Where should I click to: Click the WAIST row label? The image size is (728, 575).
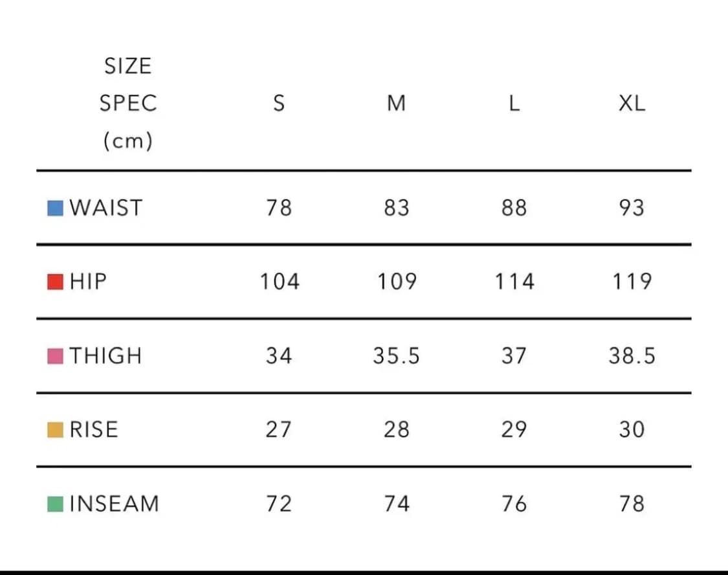105,208
